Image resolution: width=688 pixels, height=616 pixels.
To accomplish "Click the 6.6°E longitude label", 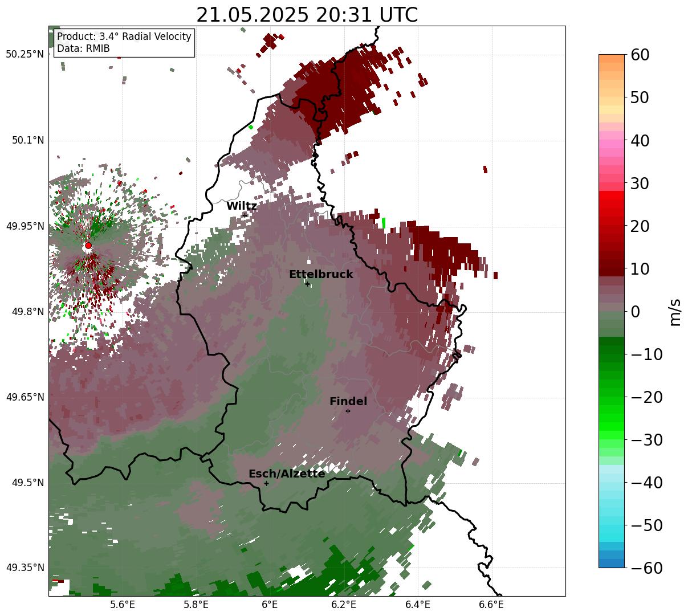I will [x=491, y=604].
